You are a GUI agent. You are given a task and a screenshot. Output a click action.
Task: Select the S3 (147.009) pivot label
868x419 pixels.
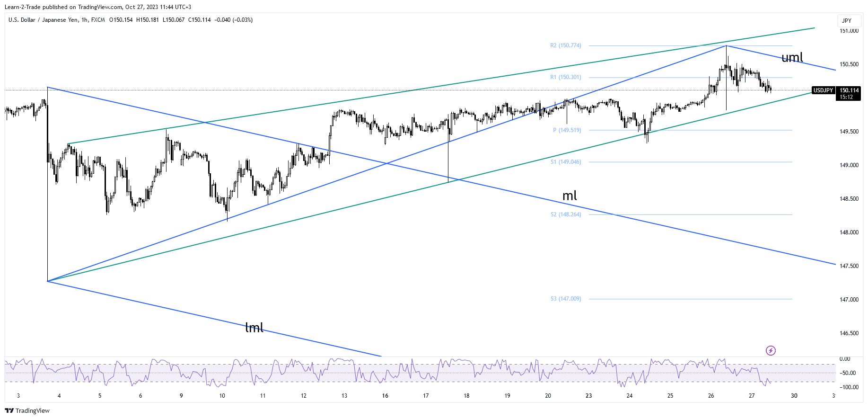(565, 299)
